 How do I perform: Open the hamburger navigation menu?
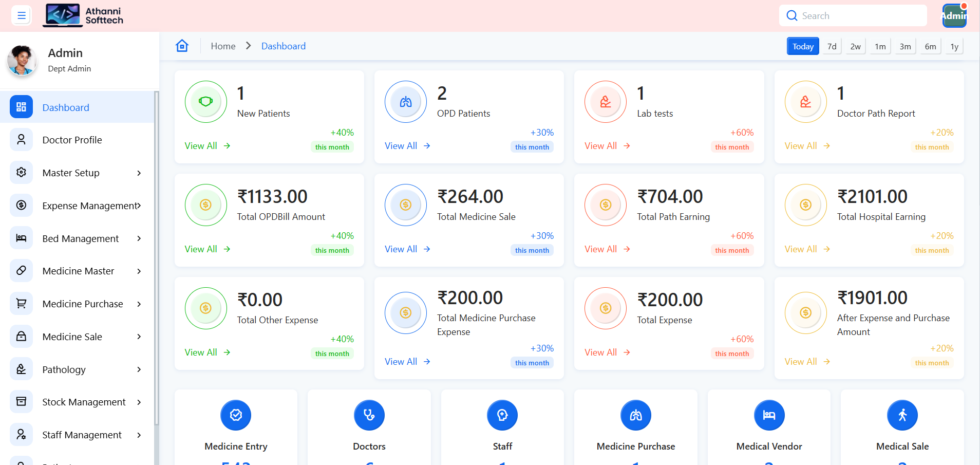[21, 15]
